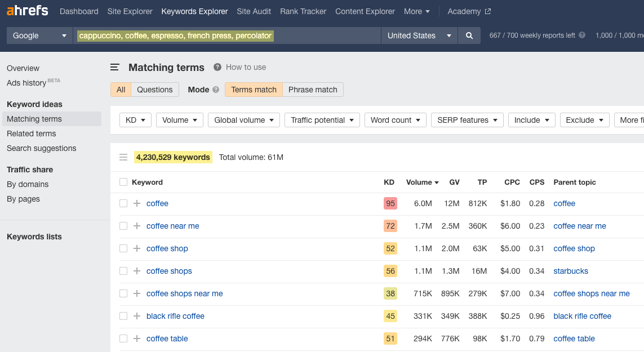This screenshot has width=644, height=352.
Task: Select the coffee table row checkbox
Action: 123,338
